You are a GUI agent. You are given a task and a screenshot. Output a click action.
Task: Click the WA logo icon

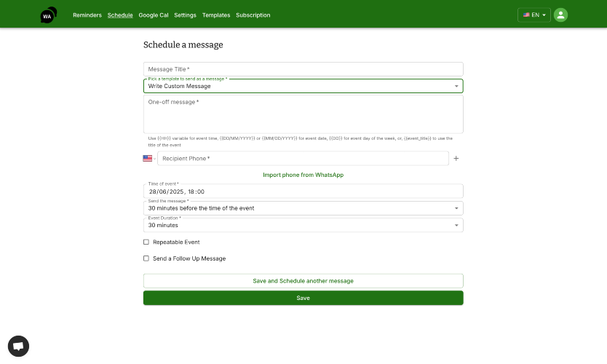coord(48,15)
